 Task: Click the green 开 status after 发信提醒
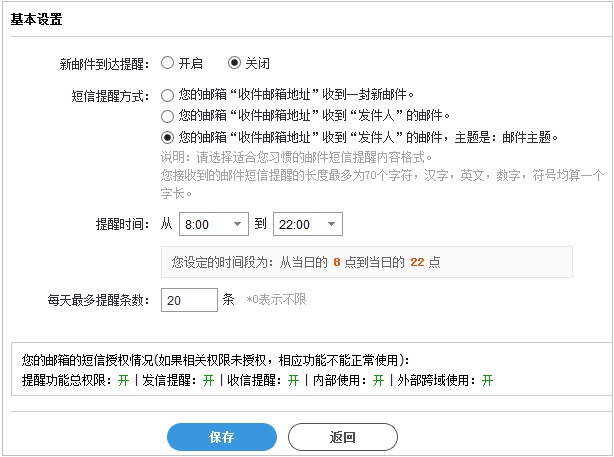[208, 380]
